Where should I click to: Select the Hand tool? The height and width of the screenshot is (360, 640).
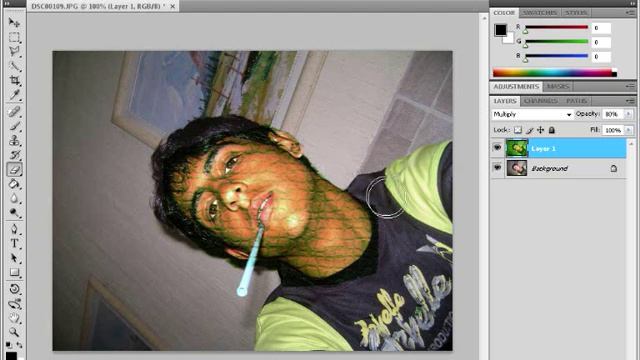(x=14, y=318)
